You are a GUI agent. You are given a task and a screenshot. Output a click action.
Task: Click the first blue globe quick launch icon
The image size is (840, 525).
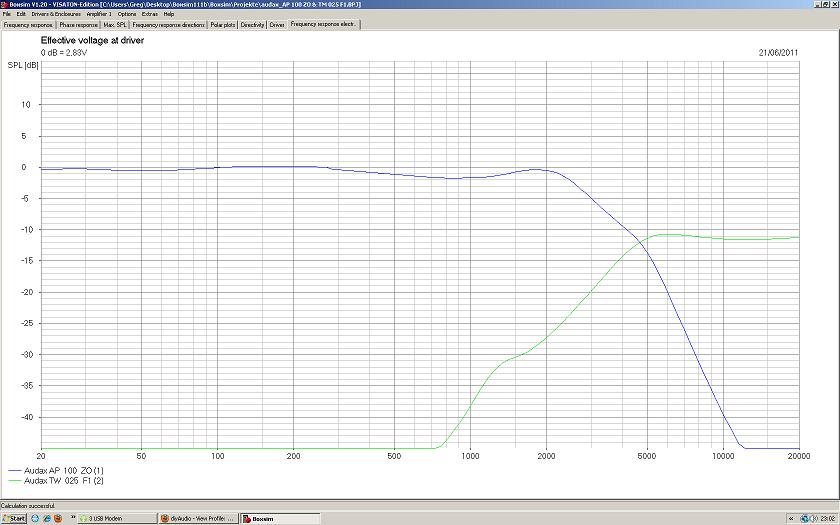35,519
